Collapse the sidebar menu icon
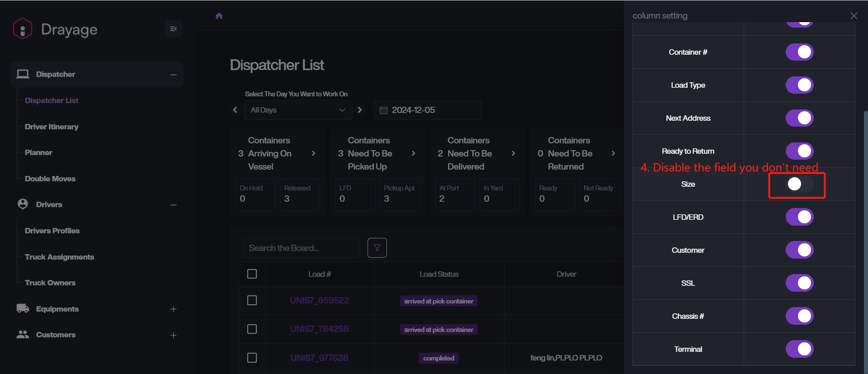Screen dimensions: 868x374 pos(173,29)
